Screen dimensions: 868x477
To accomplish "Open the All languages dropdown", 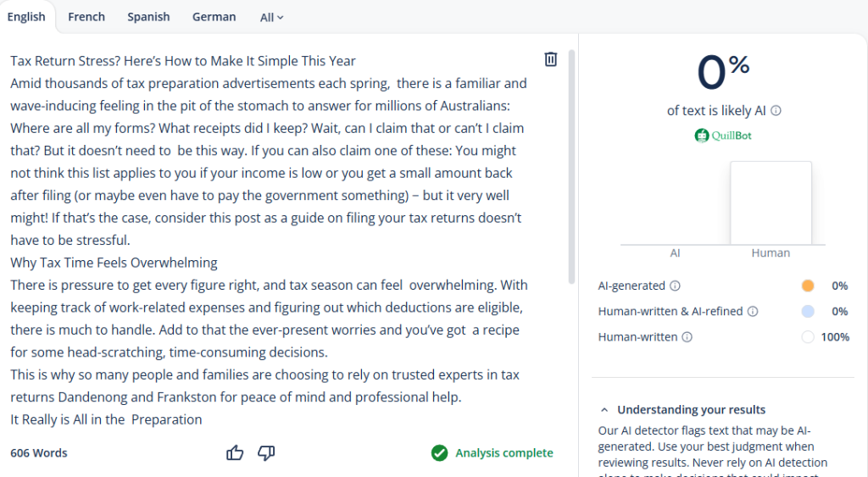I will tap(271, 17).
